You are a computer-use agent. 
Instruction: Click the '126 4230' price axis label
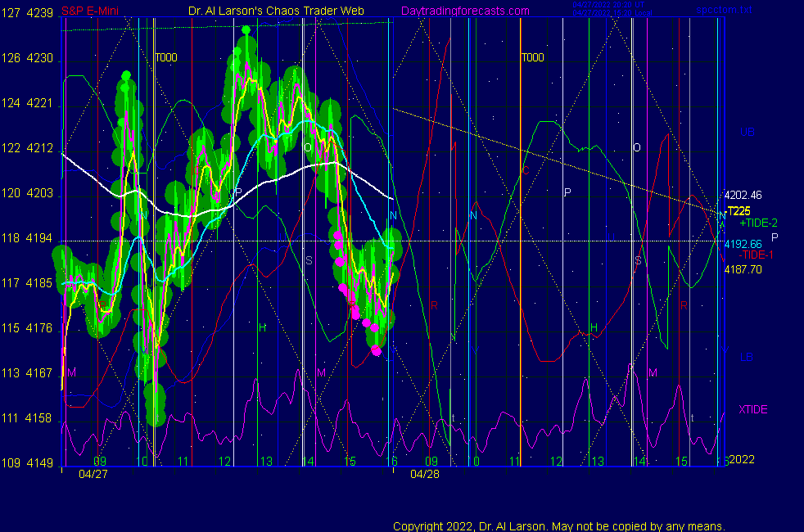click(x=27, y=58)
